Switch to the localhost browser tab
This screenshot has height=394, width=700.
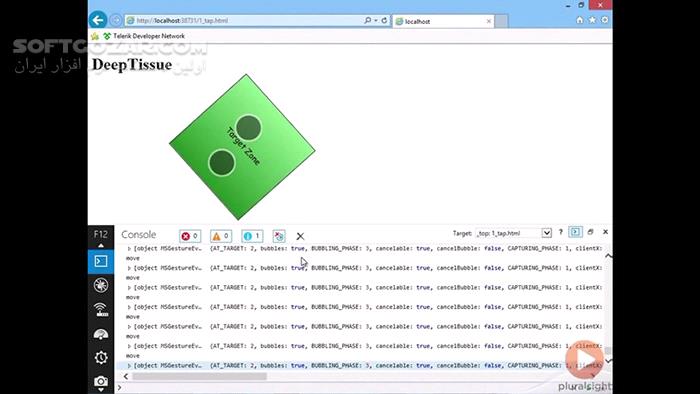[443, 21]
